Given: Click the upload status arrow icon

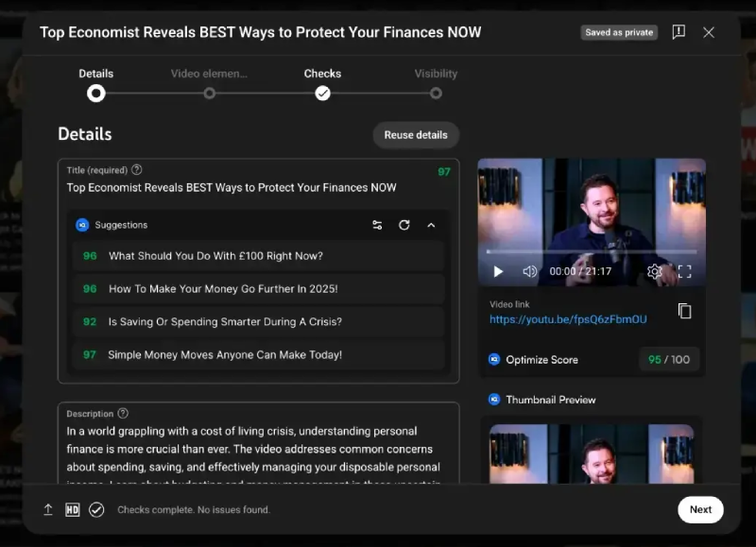Looking at the screenshot, I should tap(47, 509).
